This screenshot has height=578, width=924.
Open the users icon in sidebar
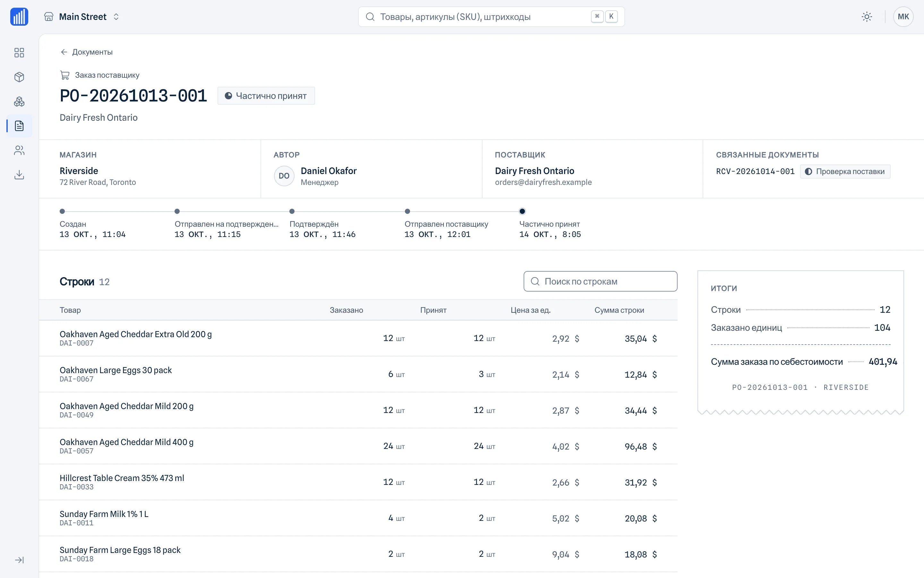pyautogui.click(x=19, y=150)
